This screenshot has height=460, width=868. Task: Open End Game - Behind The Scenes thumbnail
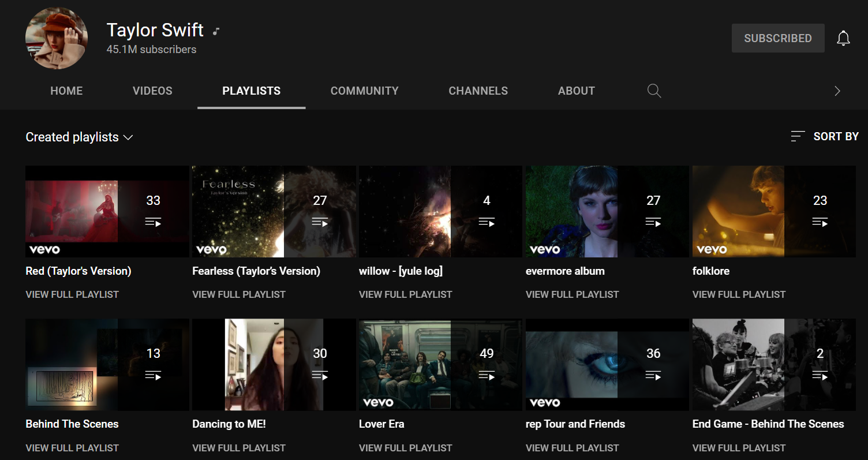[x=774, y=365]
